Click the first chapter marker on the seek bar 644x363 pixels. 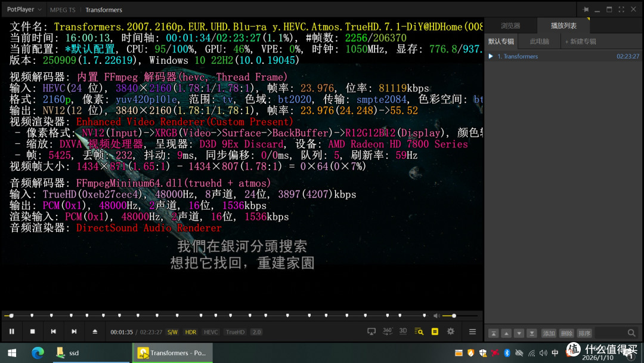[x=32, y=315]
